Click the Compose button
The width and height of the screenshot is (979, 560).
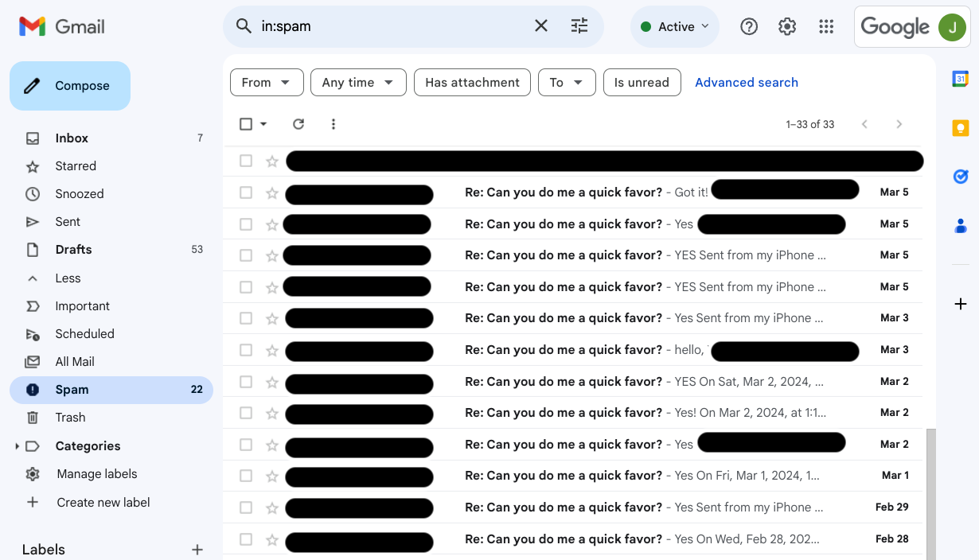point(69,85)
